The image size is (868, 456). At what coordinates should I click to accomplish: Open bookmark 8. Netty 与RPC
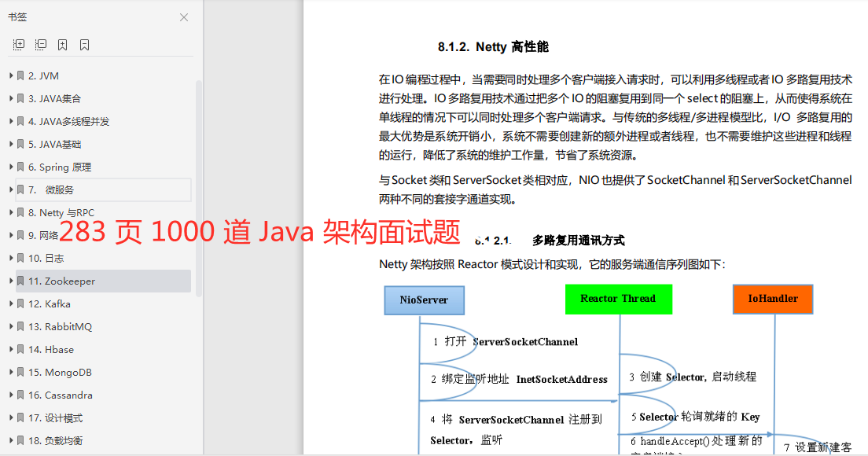pos(61,212)
